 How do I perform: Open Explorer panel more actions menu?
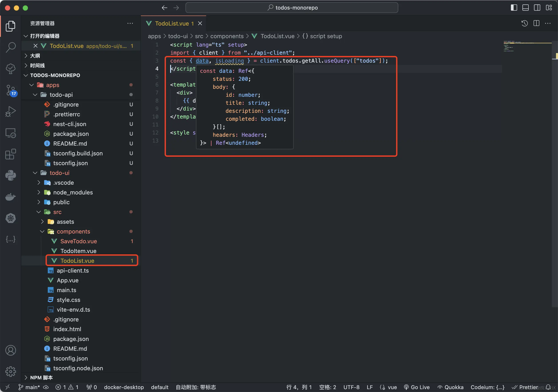pyautogui.click(x=130, y=23)
